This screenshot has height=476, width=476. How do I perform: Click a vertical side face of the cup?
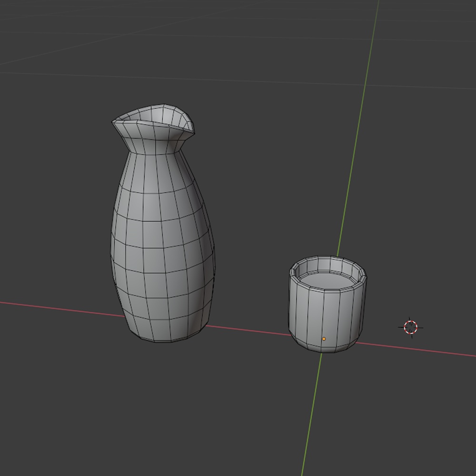pyautogui.click(x=305, y=309)
